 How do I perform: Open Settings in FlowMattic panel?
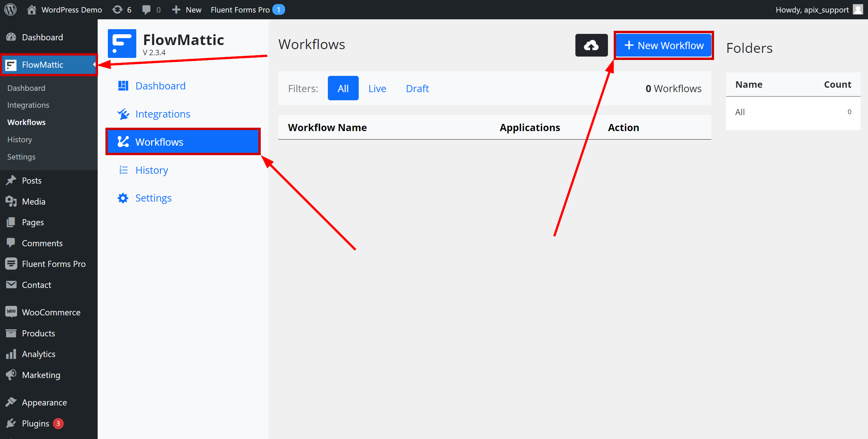tap(153, 198)
